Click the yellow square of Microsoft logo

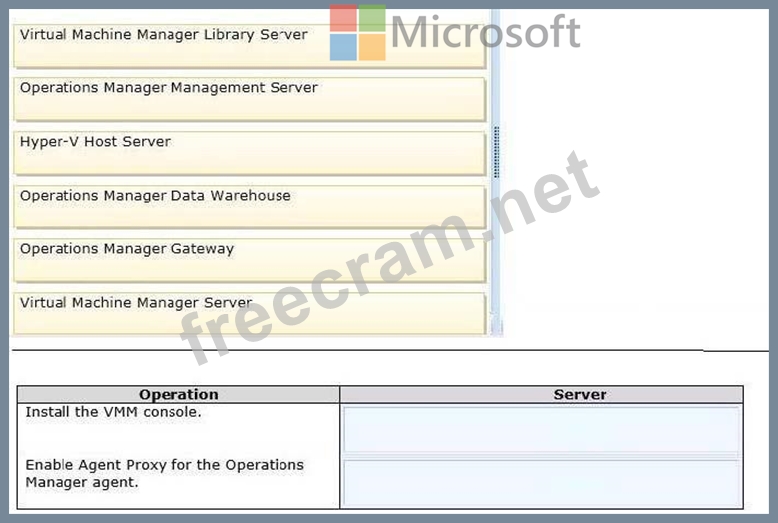coord(373,47)
